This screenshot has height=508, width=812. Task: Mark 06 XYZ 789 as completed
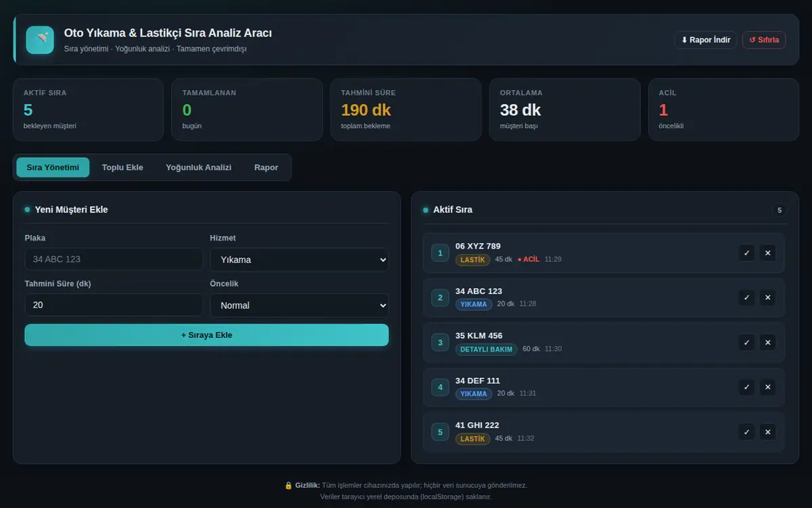[x=746, y=253]
